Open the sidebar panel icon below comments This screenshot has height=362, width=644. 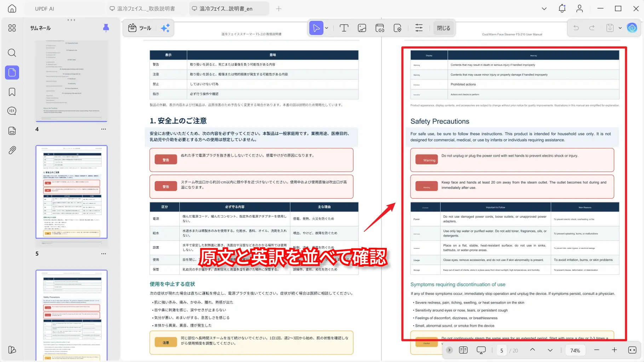pos(12,130)
